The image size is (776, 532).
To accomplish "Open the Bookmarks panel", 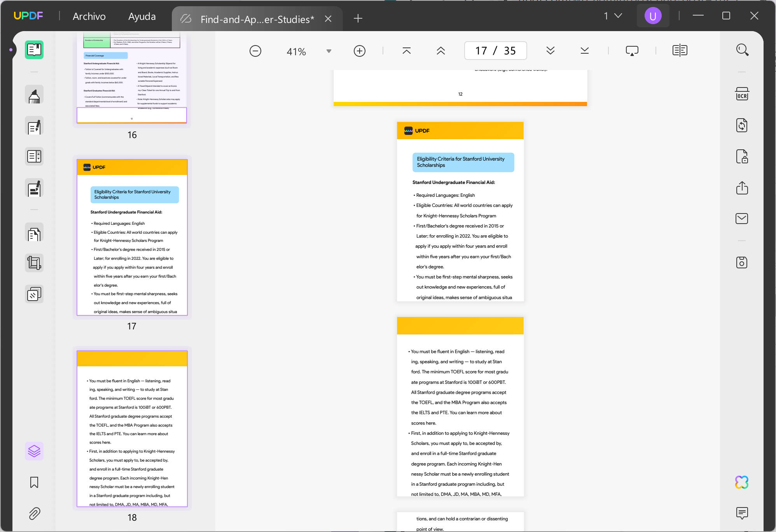I will coord(34,483).
